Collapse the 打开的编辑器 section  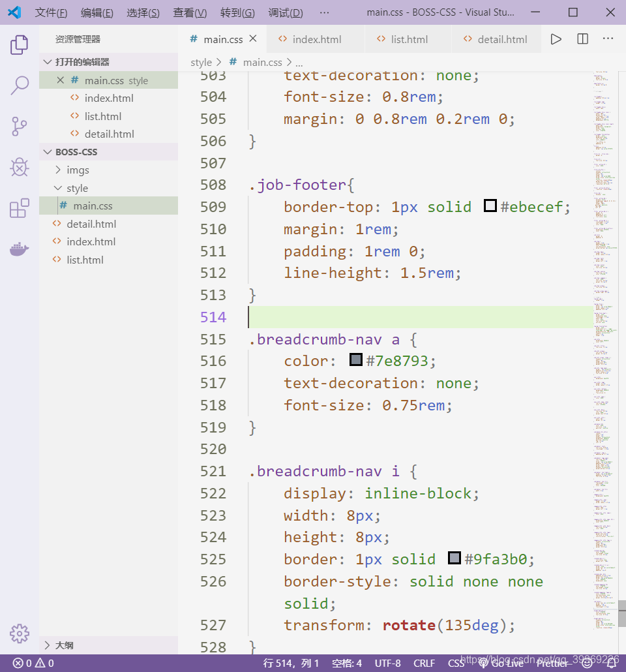point(48,61)
